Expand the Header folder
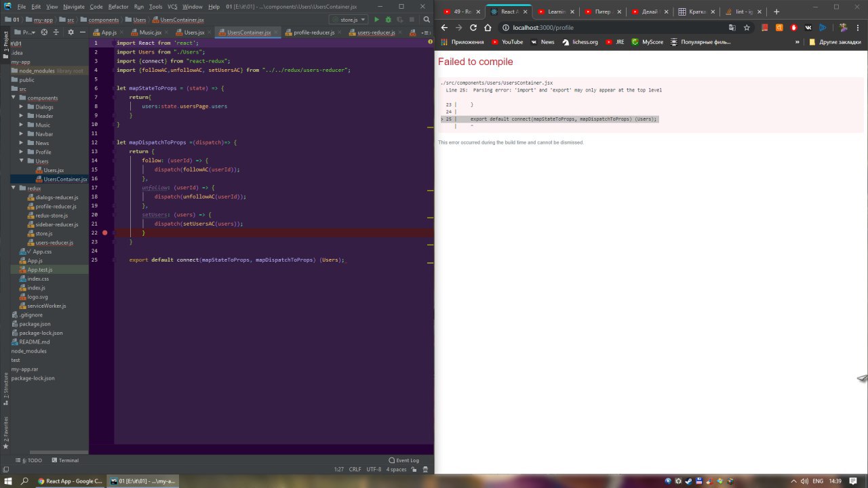The image size is (868, 488). coord(22,116)
